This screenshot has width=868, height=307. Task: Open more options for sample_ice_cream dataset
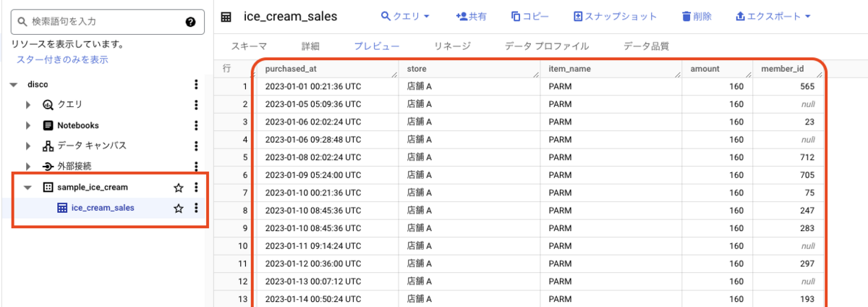click(196, 187)
